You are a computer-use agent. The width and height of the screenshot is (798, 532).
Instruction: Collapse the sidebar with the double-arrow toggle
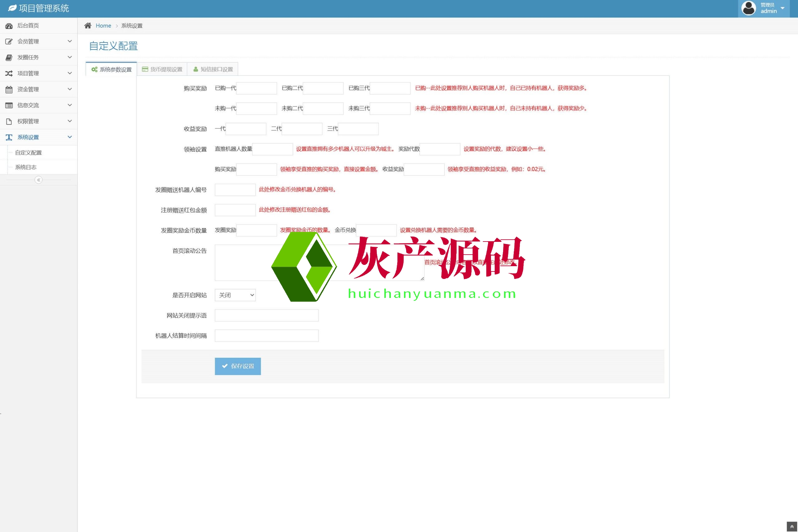point(39,180)
